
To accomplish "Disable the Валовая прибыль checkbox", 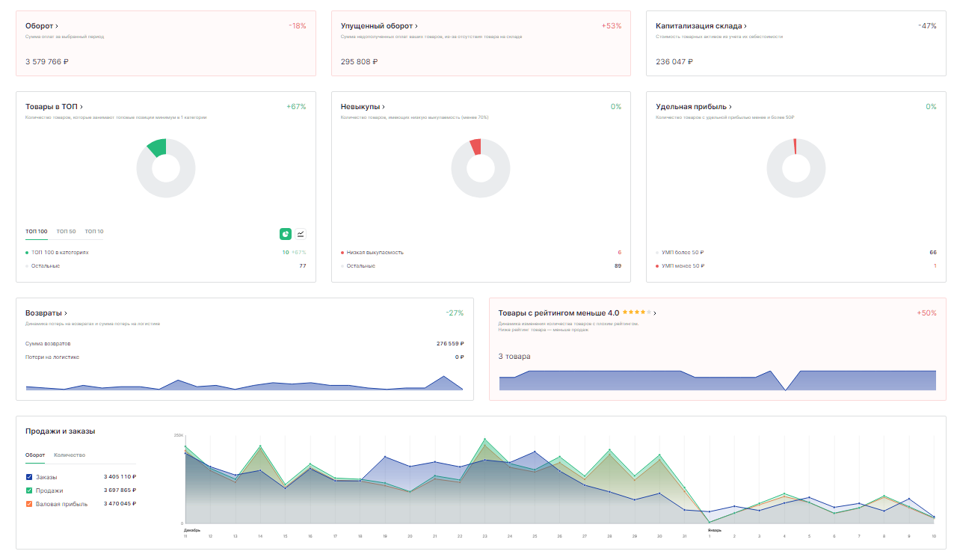I will pos(29,504).
